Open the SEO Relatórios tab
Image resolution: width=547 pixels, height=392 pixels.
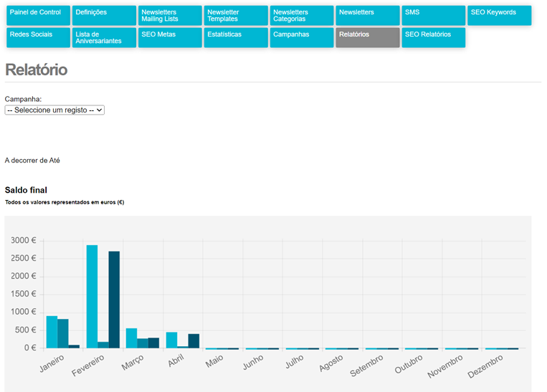coord(434,38)
